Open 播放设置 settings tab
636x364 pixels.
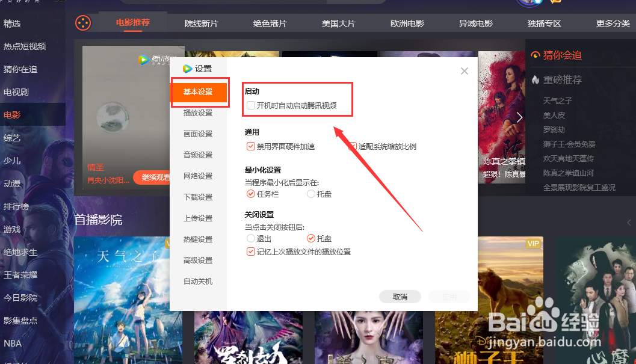click(x=198, y=113)
